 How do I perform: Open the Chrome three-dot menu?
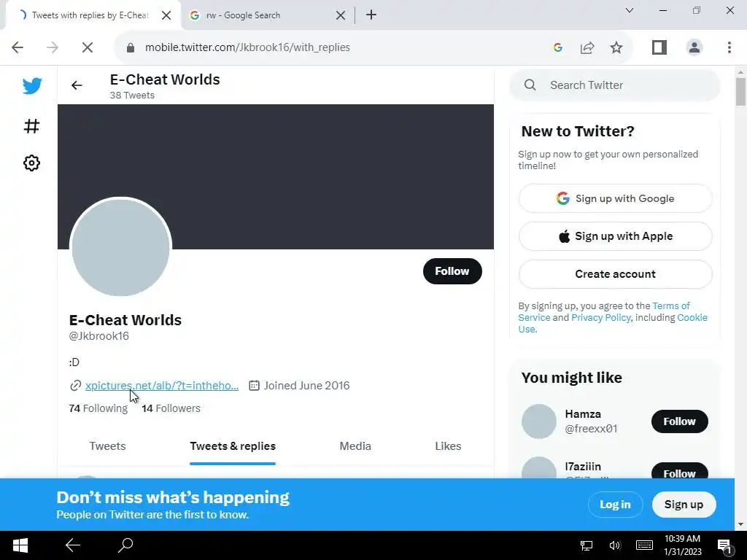(729, 47)
